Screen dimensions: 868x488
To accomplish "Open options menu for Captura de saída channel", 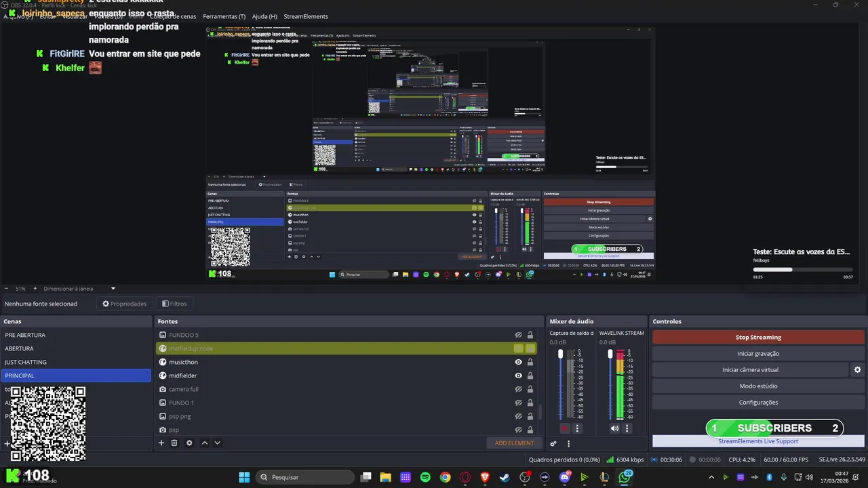I will point(578,428).
